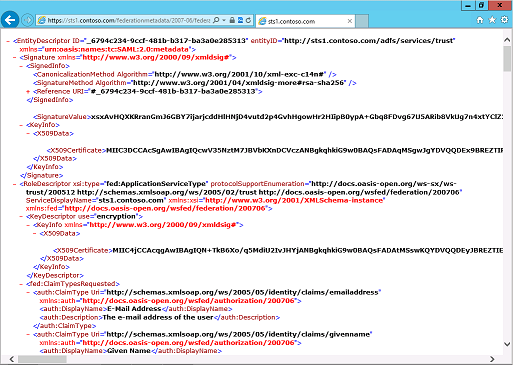
Task: Click the horizontal scrollbar right arrow
Action: [x=492, y=359]
